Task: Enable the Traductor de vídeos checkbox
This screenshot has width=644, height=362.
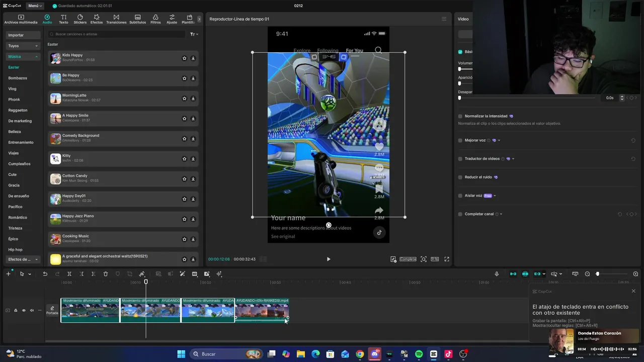Action: pyautogui.click(x=460, y=159)
